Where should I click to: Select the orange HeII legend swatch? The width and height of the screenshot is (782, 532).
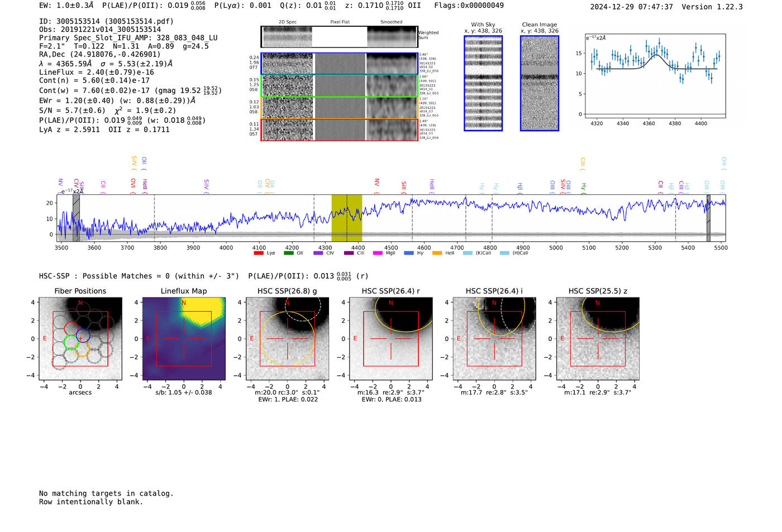(437, 253)
